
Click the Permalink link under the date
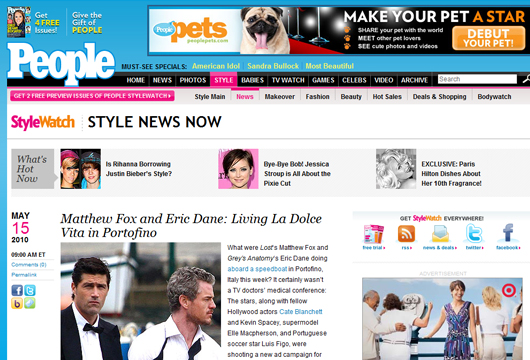24,275
